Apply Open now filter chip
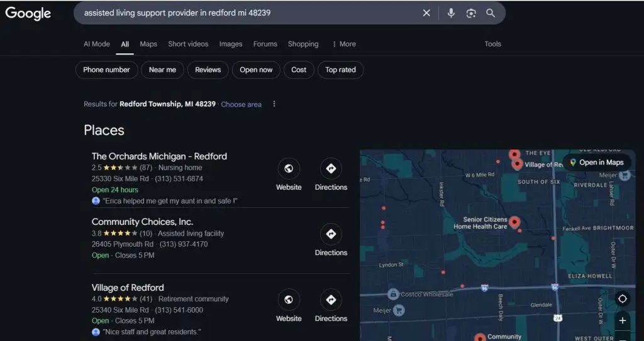 [x=256, y=70]
